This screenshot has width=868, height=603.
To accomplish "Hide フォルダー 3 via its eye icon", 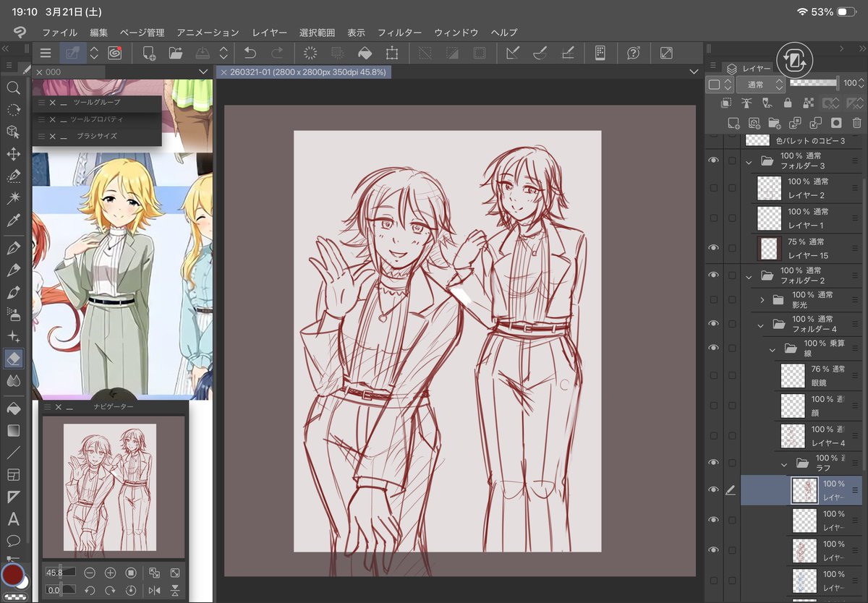I will click(714, 161).
